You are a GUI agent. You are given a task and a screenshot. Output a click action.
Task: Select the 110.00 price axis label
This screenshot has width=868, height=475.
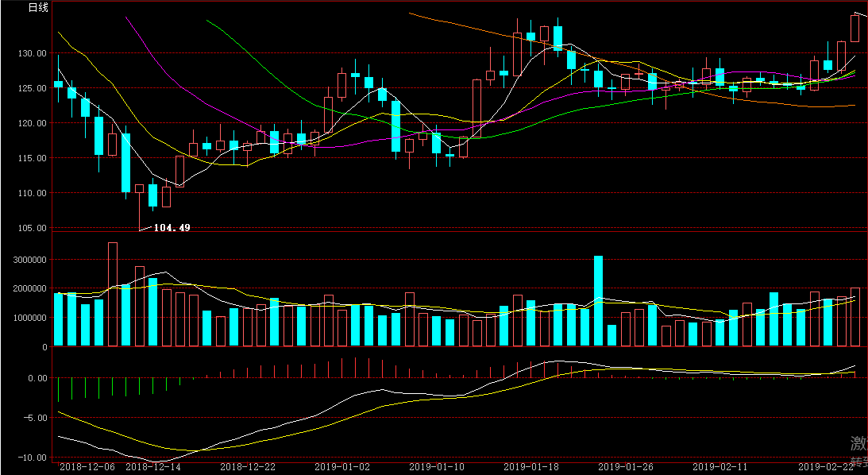[33, 193]
